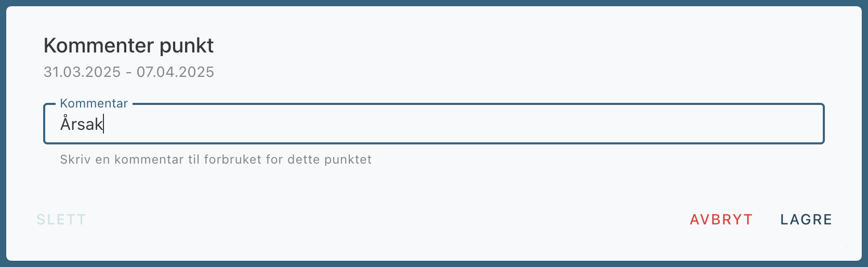Click the helper text below the comment field

click(x=216, y=159)
